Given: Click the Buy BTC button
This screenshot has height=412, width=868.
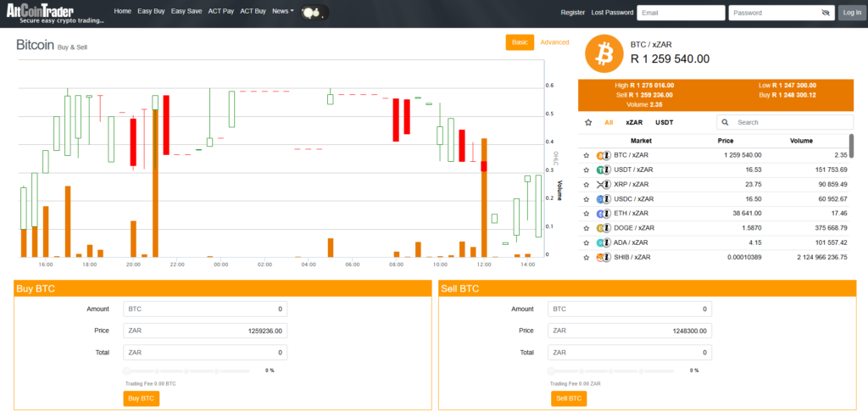Looking at the screenshot, I should point(142,398).
